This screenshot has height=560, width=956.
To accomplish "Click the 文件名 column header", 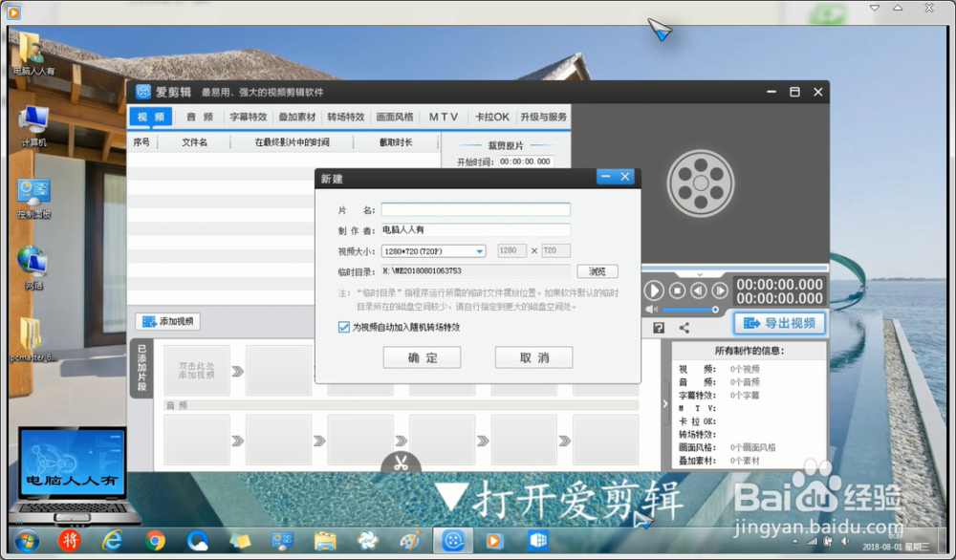I will click(194, 142).
